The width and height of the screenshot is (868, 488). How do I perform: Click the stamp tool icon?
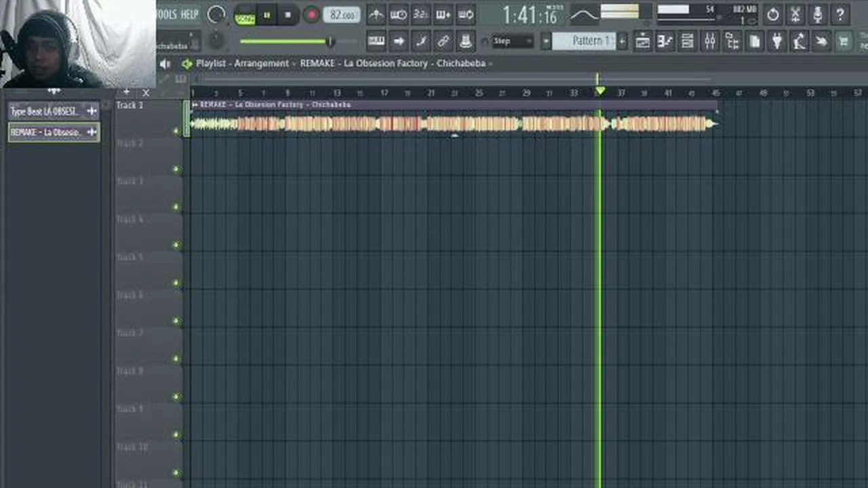click(x=465, y=41)
